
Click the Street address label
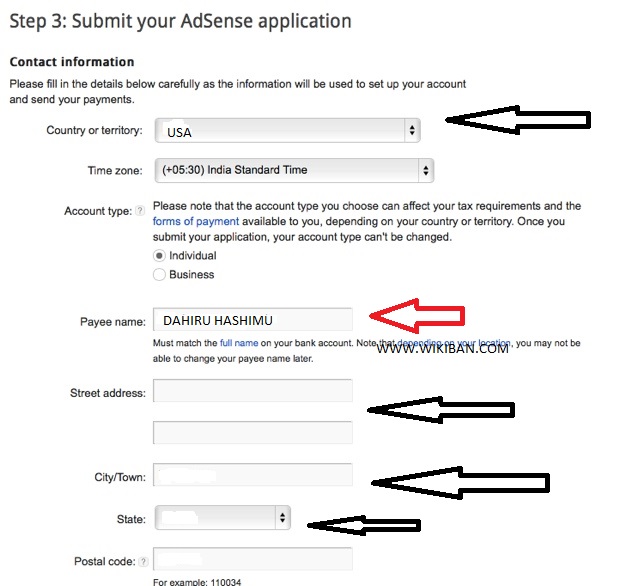tap(108, 393)
